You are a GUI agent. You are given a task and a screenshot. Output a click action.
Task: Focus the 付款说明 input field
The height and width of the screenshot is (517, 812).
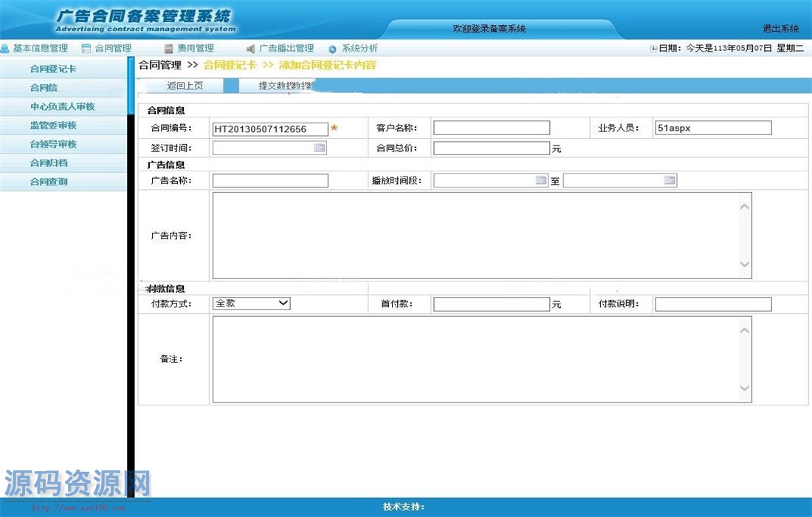coord(713,304)
